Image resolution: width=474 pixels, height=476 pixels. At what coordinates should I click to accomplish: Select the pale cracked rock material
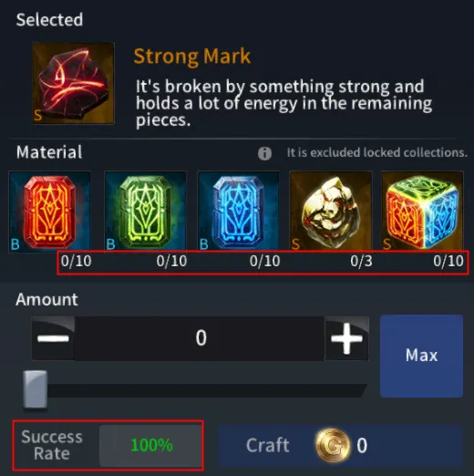pos(331,212)
